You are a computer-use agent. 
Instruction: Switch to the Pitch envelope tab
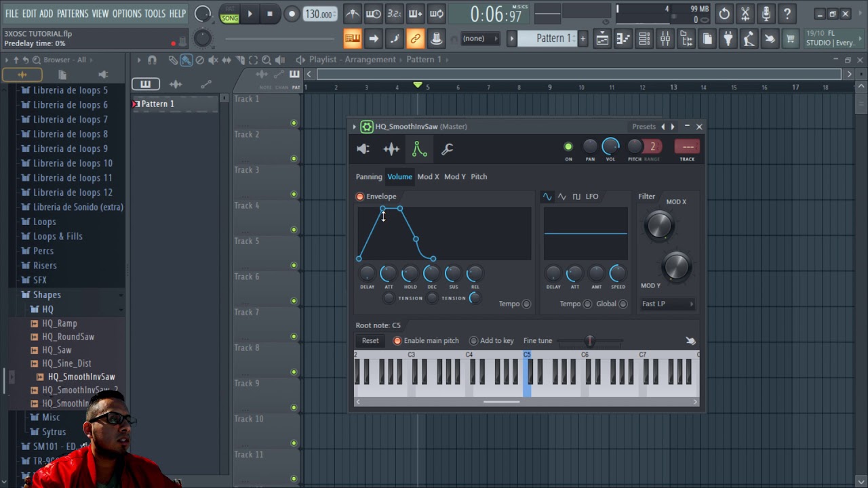[479, 177]
